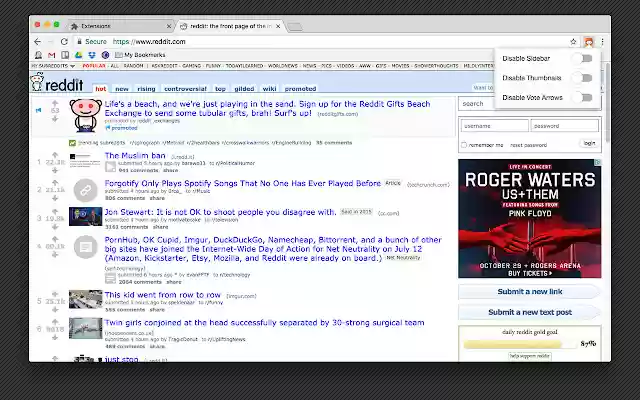Screen dimensions: 640x400
Task: Reload the current page
Action: pyautogui.click(x=64, y=42)
